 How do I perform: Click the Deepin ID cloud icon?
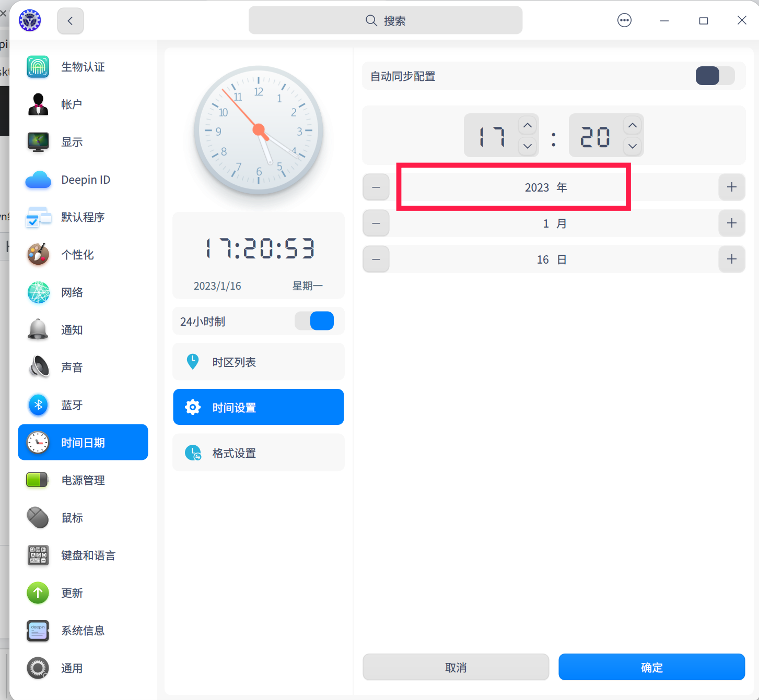coord(38,180)
